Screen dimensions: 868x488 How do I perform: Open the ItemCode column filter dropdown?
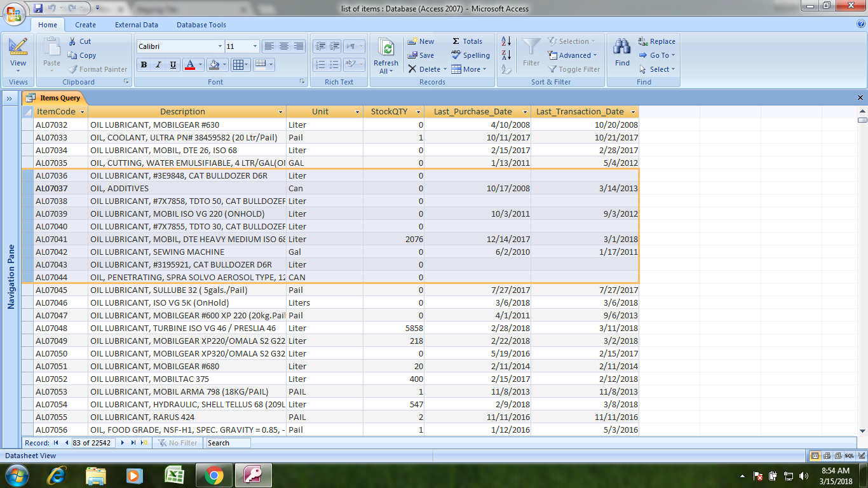pos(81,112)
